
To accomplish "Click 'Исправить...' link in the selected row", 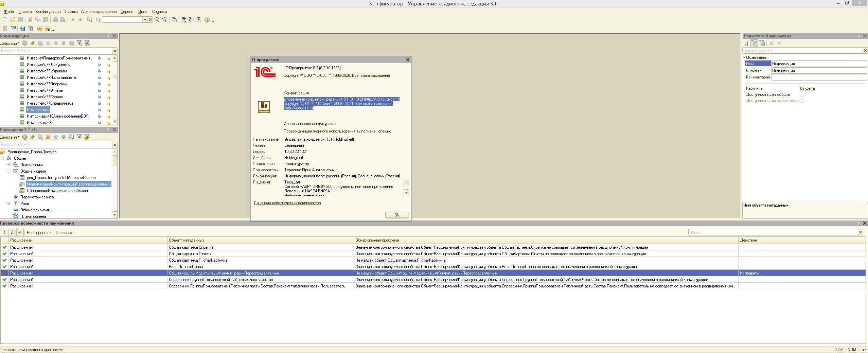I will click(x=750, y=273).
